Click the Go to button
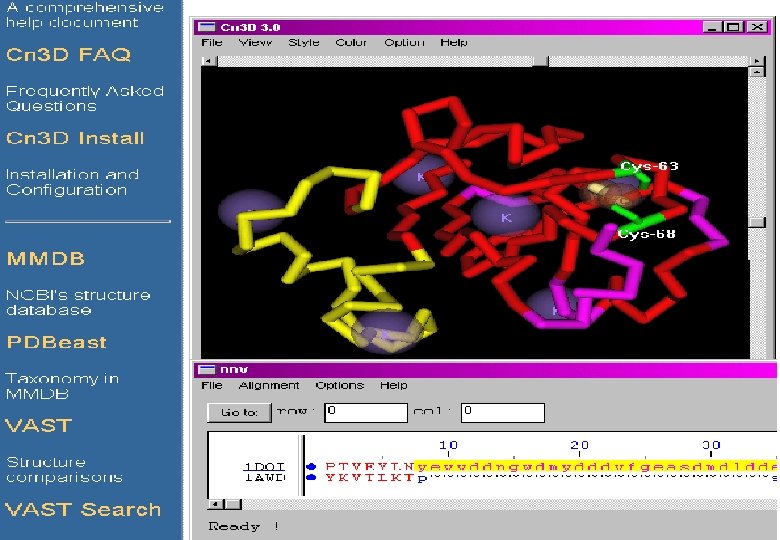This screenshot has width=780, height=540. coord(239,412)
